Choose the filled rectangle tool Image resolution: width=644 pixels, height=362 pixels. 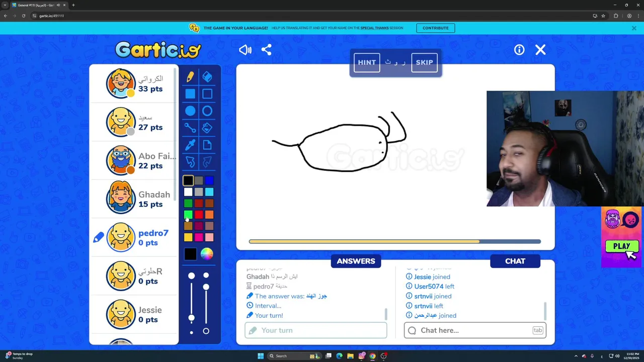click(x=190, y=94)
